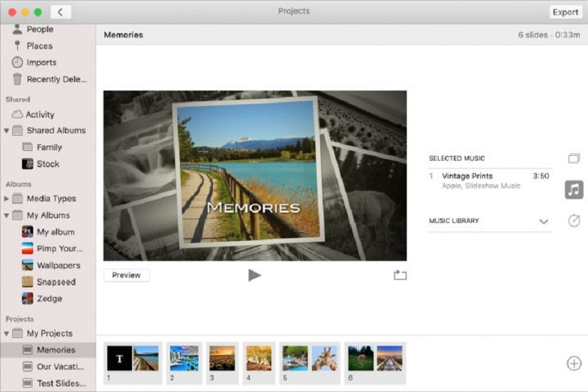Click the 'Activity' sidebar label
The width and height of the screenshot is (588, 392).
pyautogui.click(x=40, y=114)
